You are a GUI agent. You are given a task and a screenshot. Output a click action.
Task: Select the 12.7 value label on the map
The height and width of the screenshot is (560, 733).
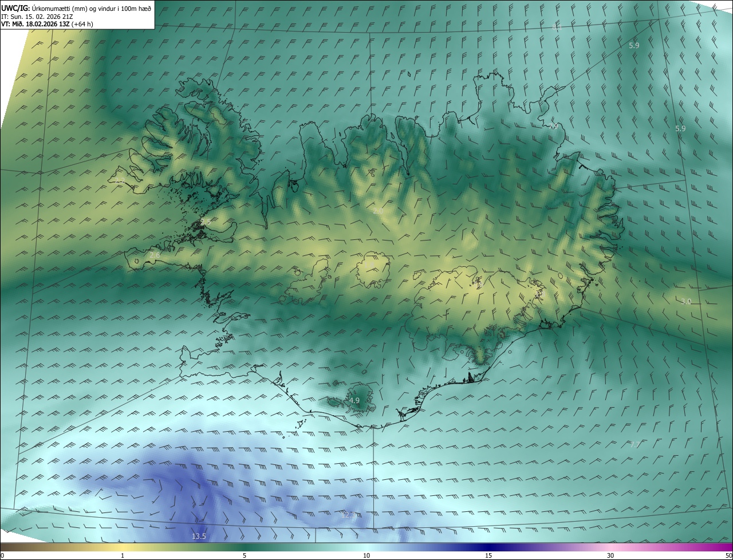pyautogui.click(x=348, y=515)
